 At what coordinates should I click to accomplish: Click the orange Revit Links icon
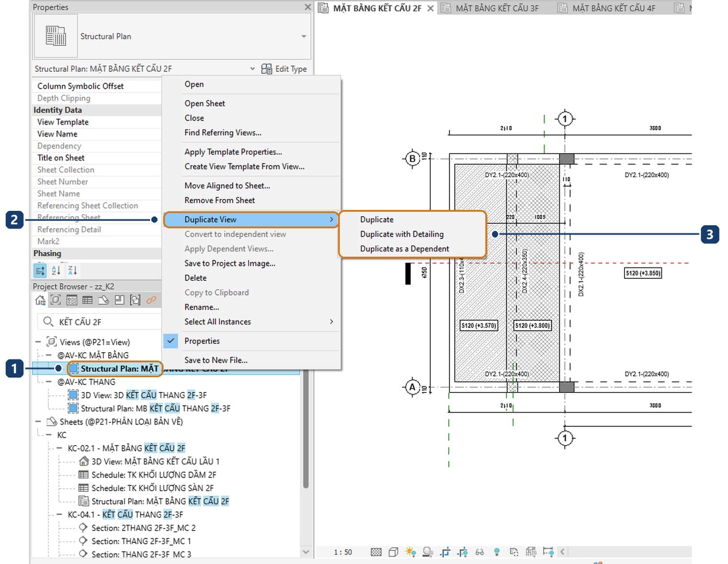click(151, 300)
